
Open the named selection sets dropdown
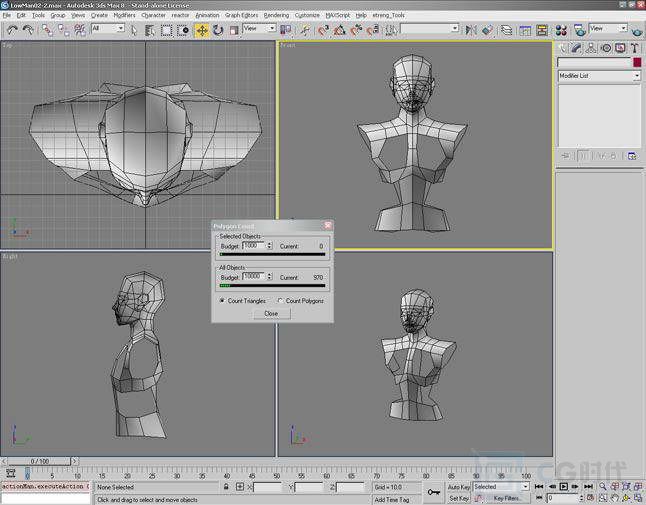tap(430, 28)
